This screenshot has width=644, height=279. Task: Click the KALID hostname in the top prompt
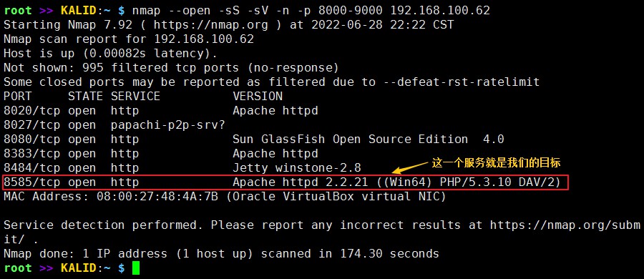[79, 10]
